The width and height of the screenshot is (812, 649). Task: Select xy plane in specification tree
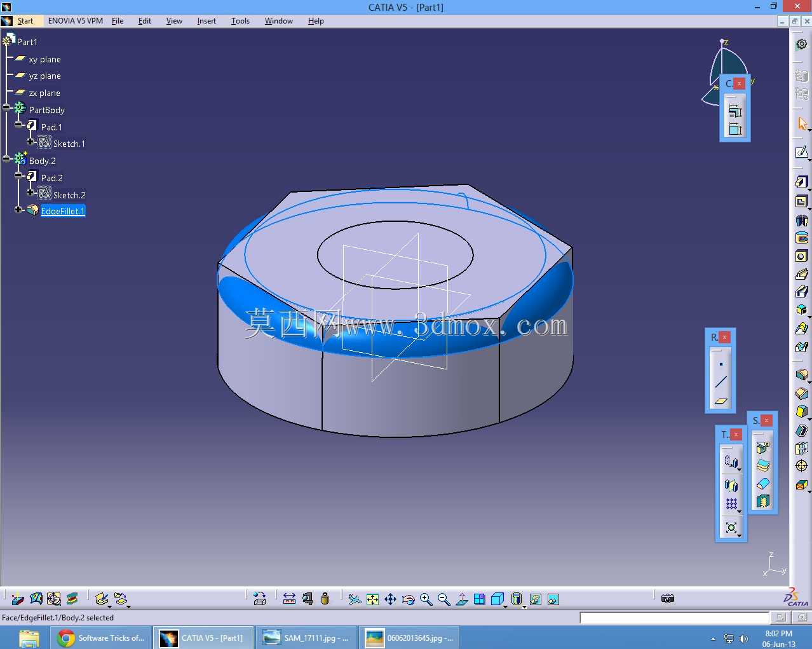point(44,59)
